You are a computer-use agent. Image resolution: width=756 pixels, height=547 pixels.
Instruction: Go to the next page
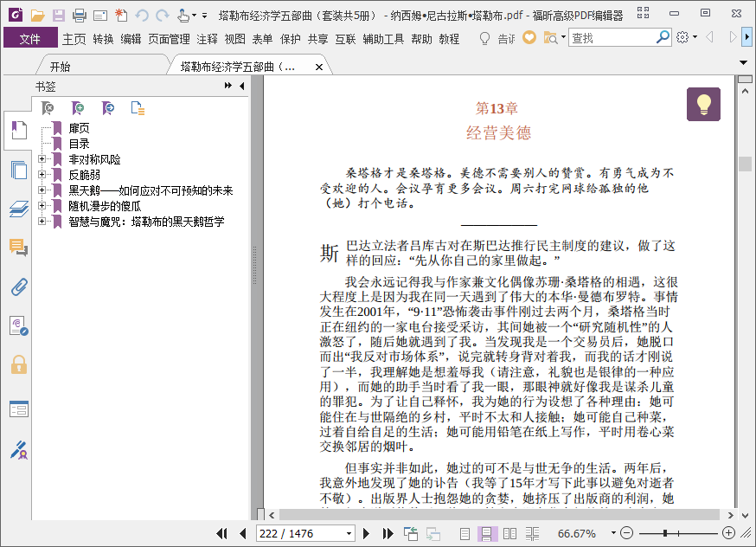(x=366, y=533)
